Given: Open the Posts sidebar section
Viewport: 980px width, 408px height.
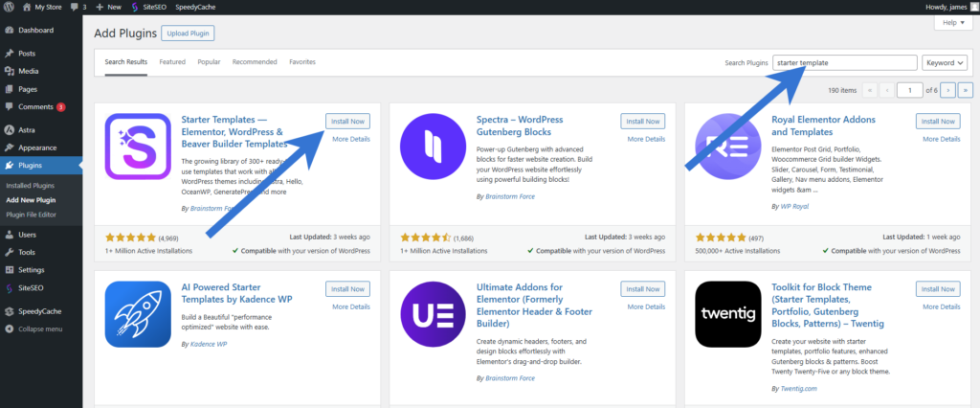Looking at the screenshot, I should (x=41, y=54).
